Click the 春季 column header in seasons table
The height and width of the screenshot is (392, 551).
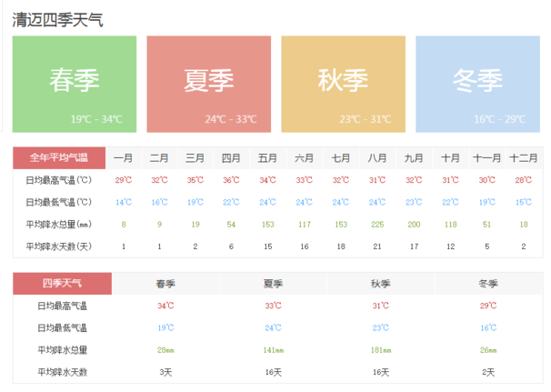click(165, 284)
